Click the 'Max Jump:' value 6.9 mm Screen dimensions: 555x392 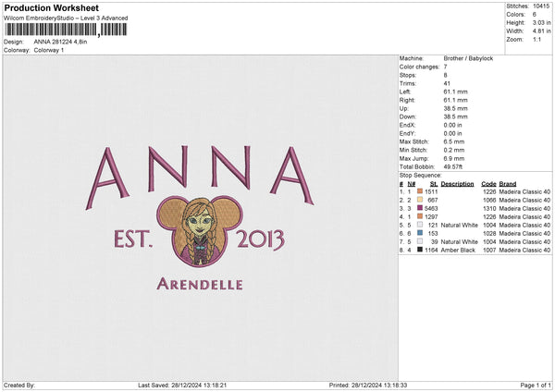point(454,158)
